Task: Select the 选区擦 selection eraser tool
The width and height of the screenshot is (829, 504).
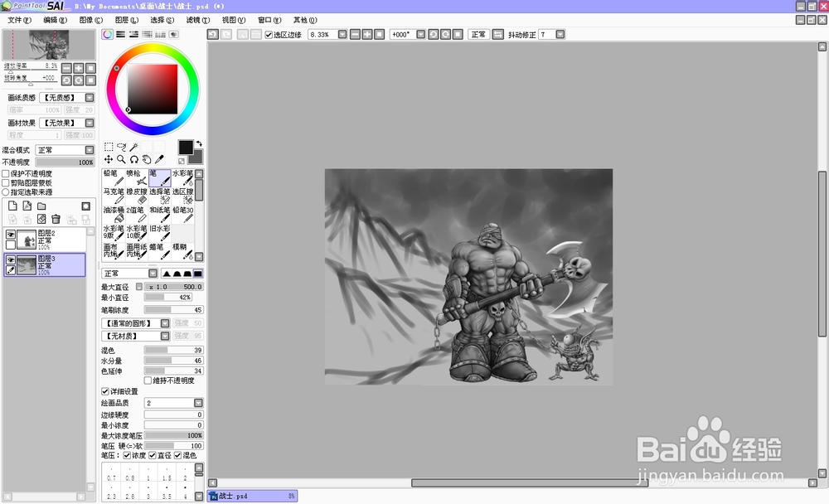Action: coord(183,196)
